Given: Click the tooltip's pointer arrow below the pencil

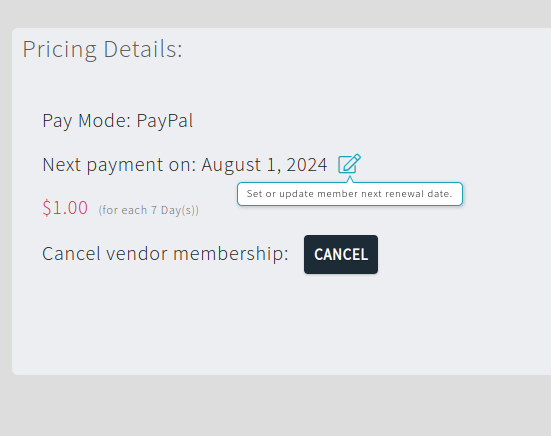Looking at the screenshot, I should pyautogui.click(x=350, y=180).
